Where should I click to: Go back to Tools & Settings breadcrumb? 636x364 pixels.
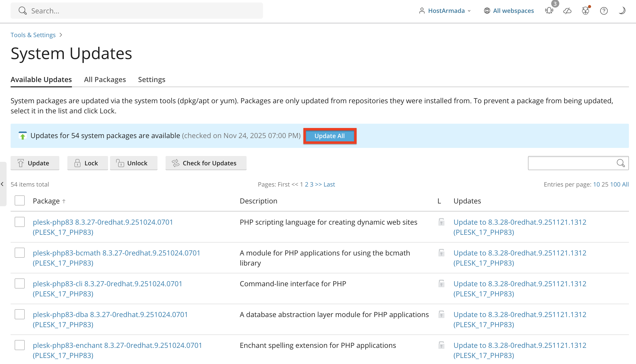pos(33,35)
